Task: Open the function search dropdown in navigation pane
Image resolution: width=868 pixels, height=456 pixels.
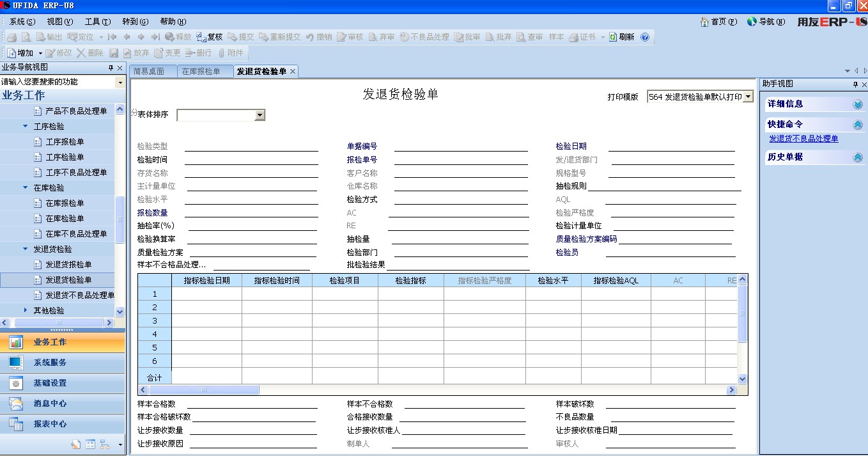Action: 120,82
